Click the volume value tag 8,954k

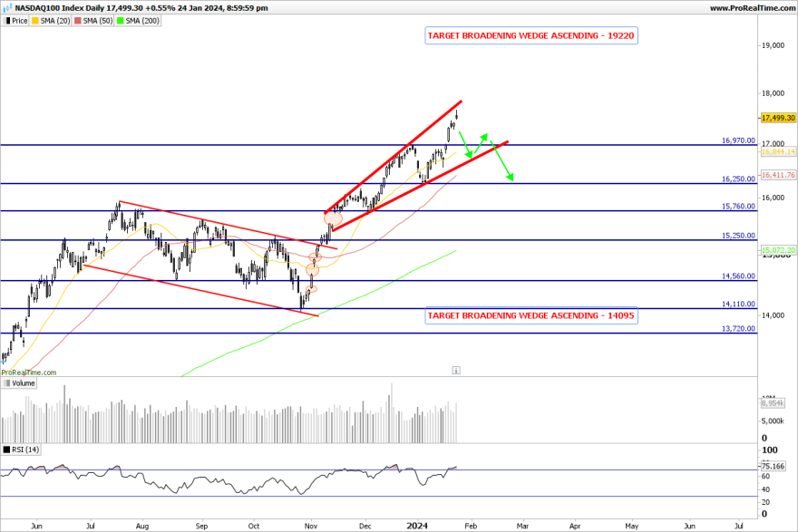pos(773,402)
